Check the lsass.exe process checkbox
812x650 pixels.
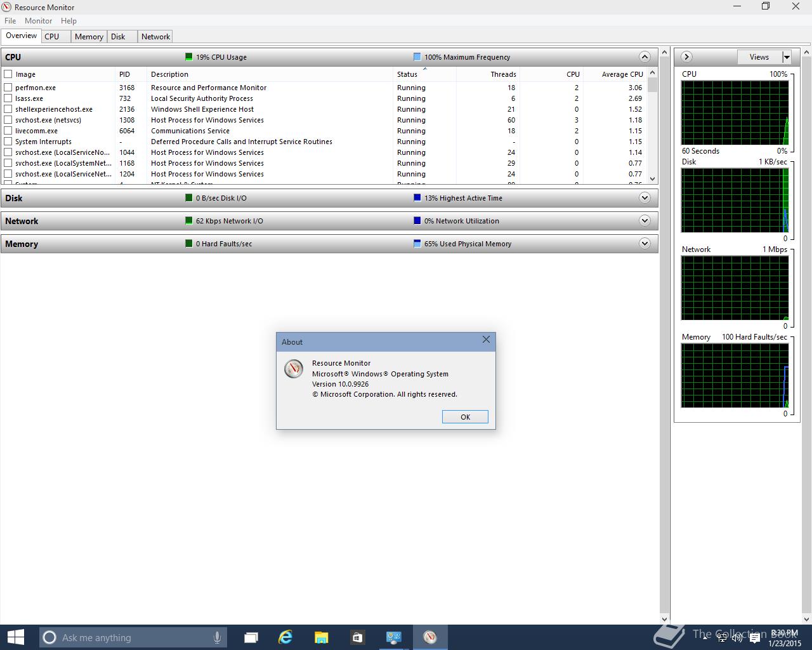[8, 98]
